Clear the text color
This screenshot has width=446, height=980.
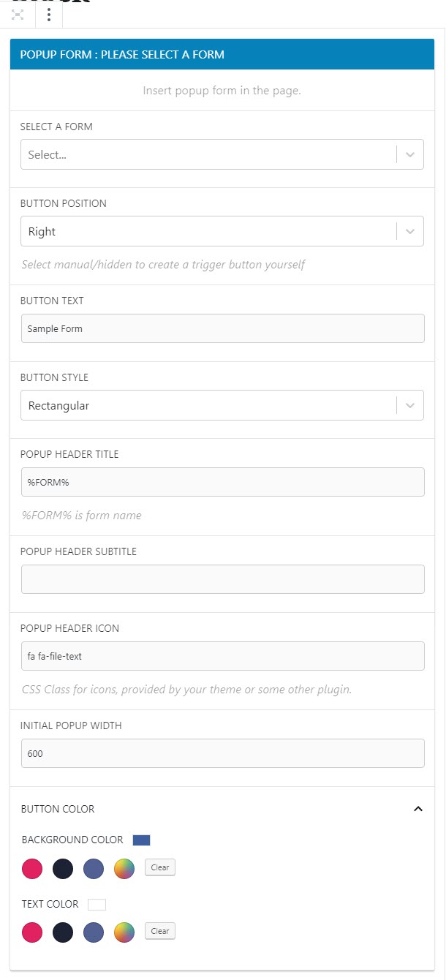click(x=160, y=931)
